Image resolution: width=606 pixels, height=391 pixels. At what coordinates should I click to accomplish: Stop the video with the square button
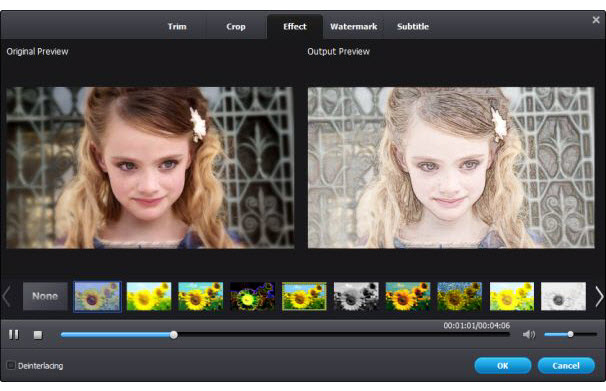[x=38, y=335]
